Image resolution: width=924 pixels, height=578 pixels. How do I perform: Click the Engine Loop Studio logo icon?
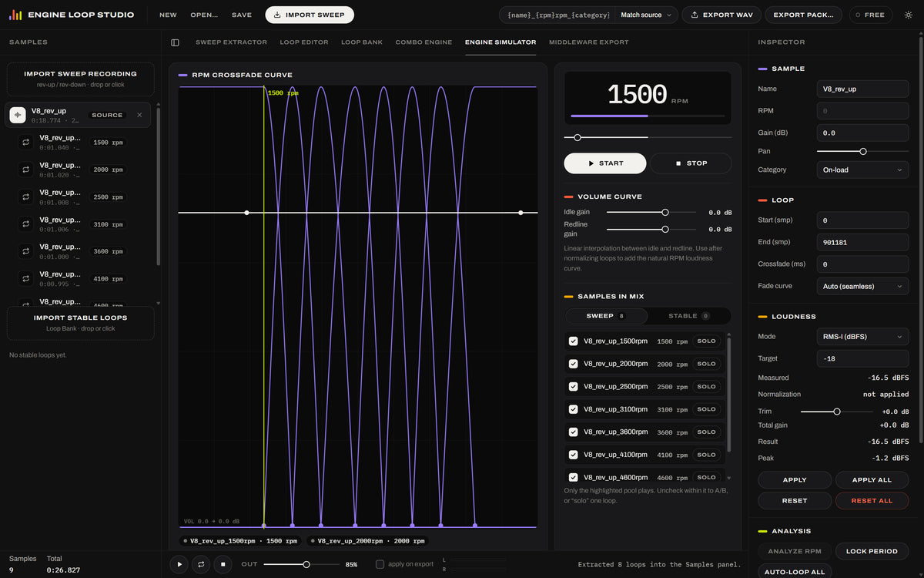pyautogui.click(x=15, y=15)
